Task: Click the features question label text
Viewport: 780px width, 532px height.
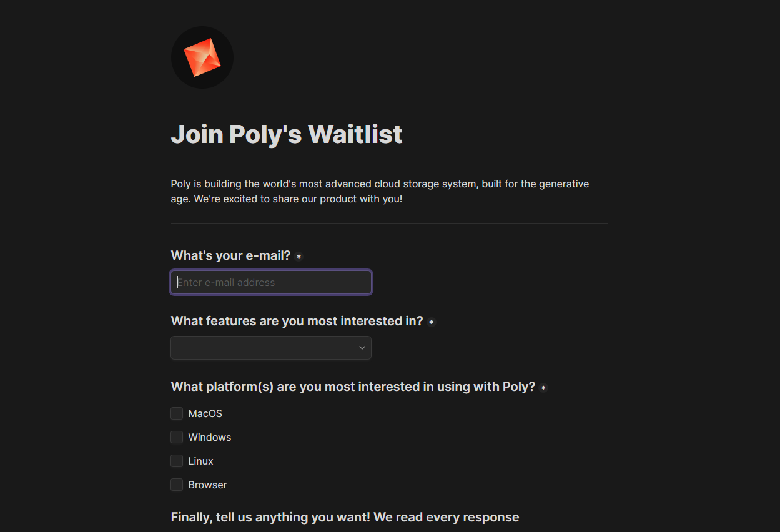Action: pos(297,321)
